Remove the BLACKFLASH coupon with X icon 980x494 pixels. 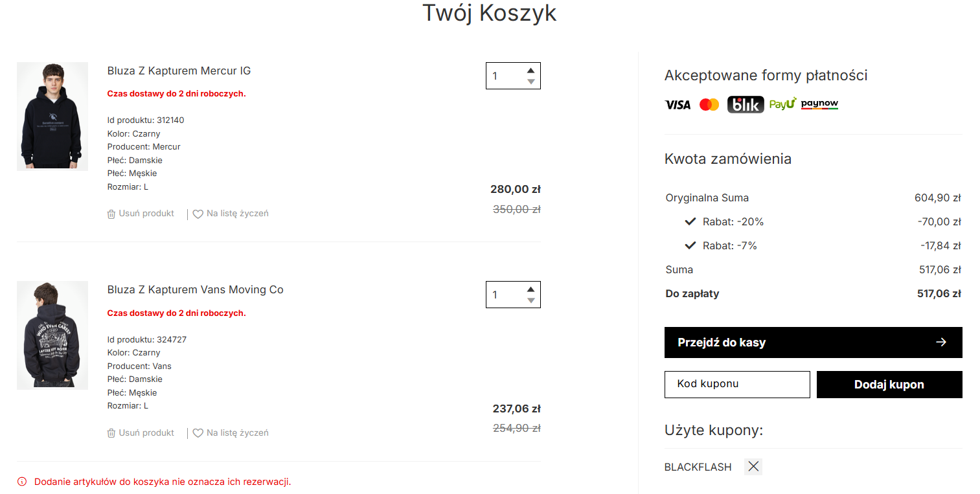coord(753,466)
